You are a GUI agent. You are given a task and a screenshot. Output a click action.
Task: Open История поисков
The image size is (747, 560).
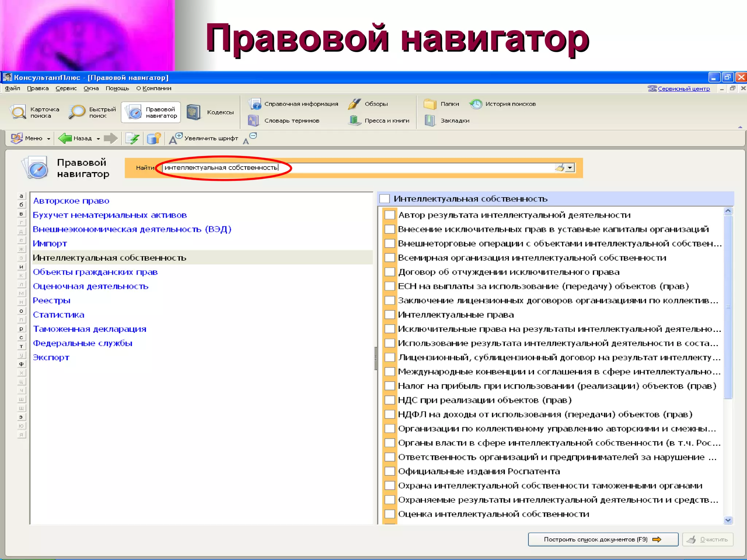tap(503, 104)
